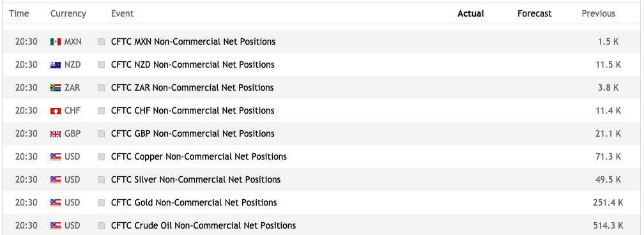Click the Swiss flag icon beside CHF
The height and width of the screenshot is (235, 644).
[56, 111]
